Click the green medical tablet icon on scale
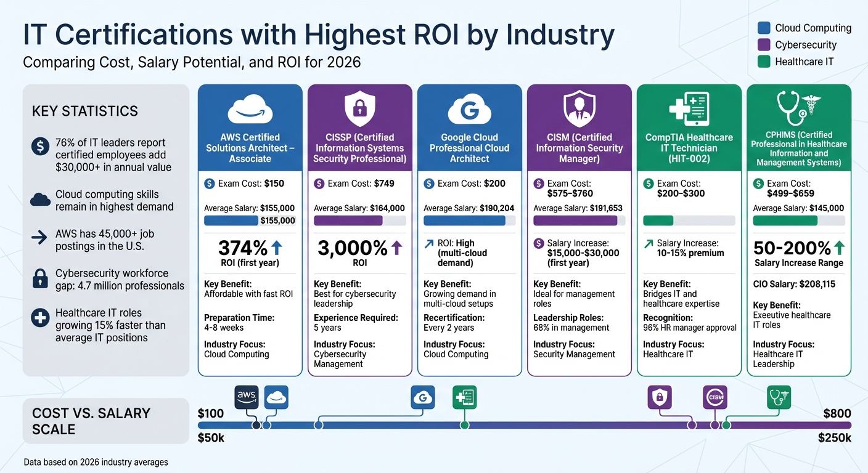 464,397
